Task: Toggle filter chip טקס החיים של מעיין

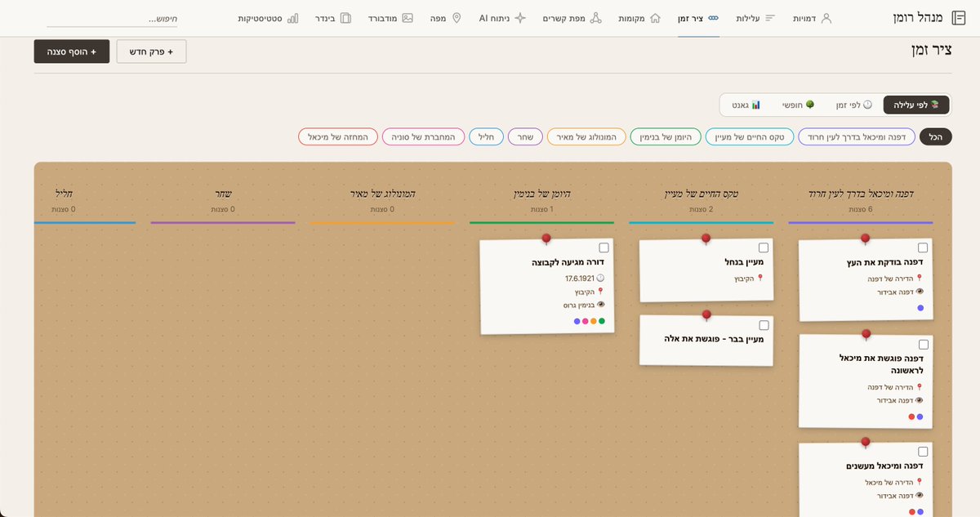Action: [749, 136]
